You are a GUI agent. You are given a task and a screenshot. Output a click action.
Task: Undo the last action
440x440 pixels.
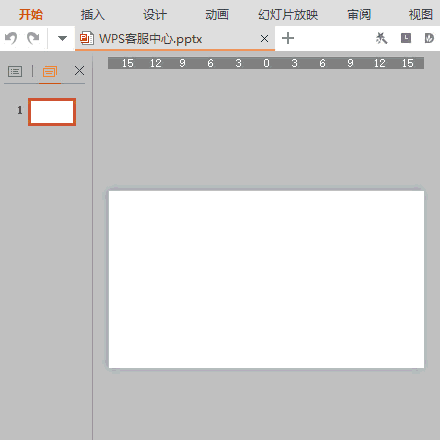(x=11, y=38)
